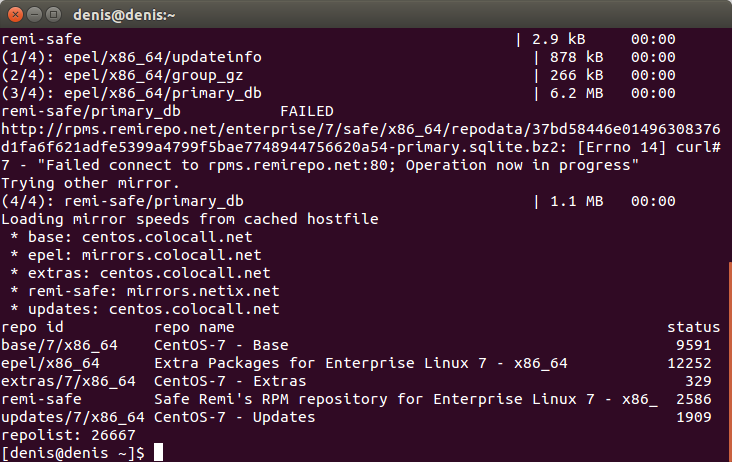Click the mirrors.netix.net mirror entry
The image size is (732, 462).
click(x=203, y=291)
